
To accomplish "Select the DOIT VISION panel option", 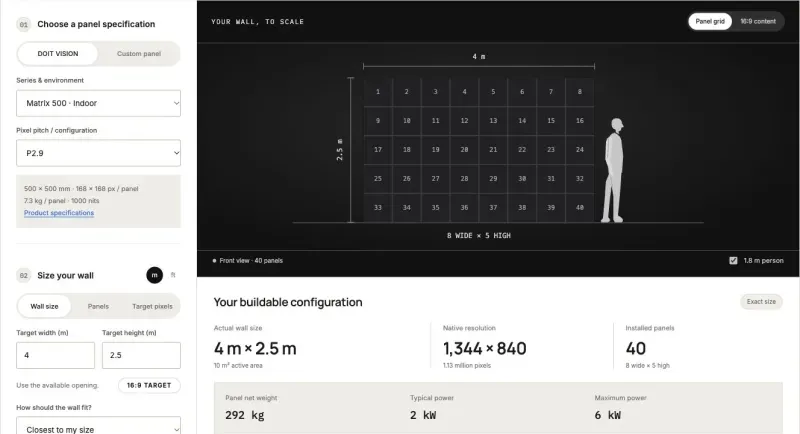I will pos(58,54).
